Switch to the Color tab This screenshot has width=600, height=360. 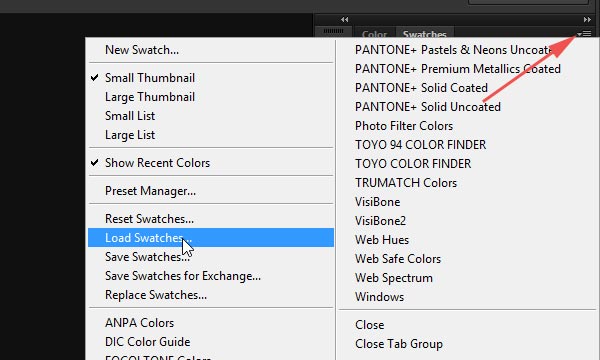tap(374, 34)
